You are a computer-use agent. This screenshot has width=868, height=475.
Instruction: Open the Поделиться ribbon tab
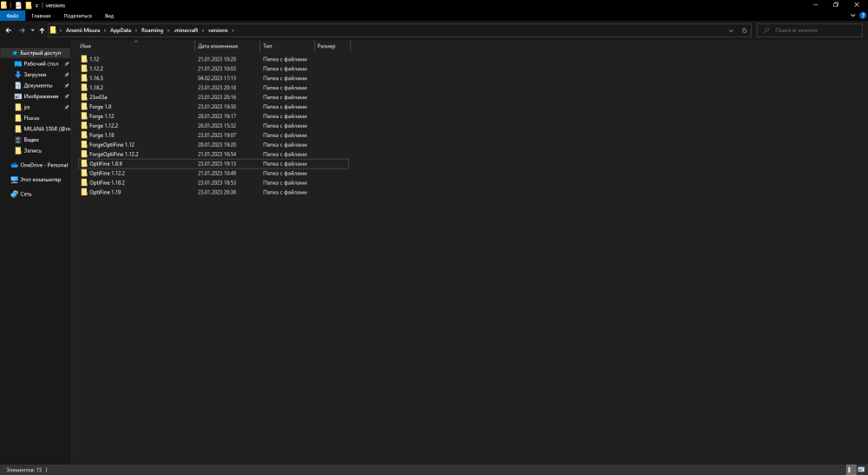click(x=77, y=16)
